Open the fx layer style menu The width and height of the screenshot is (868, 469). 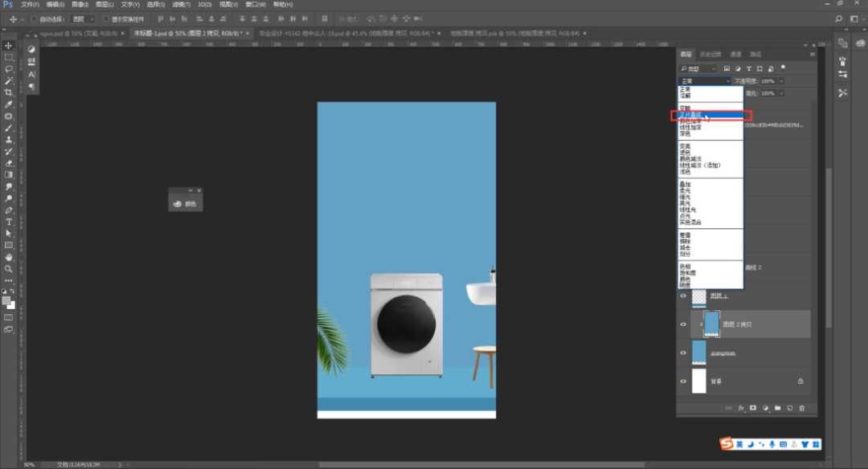741,408
